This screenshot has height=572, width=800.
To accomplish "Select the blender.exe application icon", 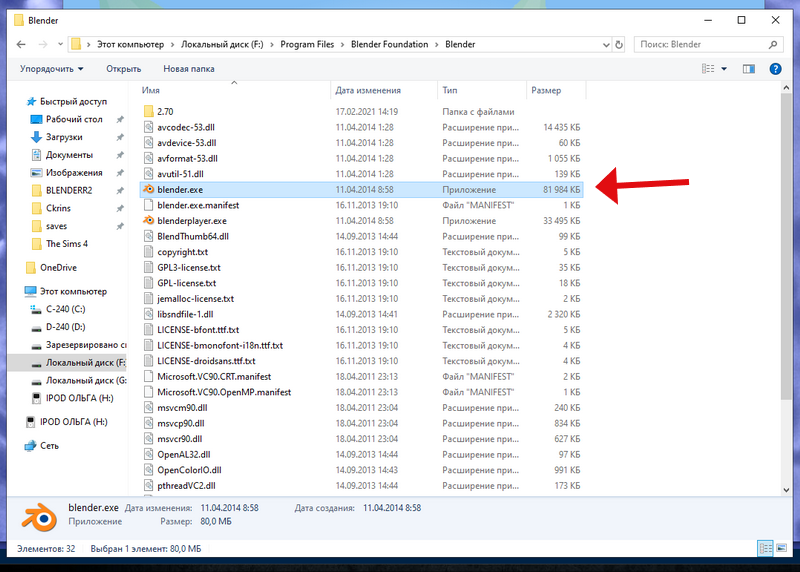I will point(148,189).
